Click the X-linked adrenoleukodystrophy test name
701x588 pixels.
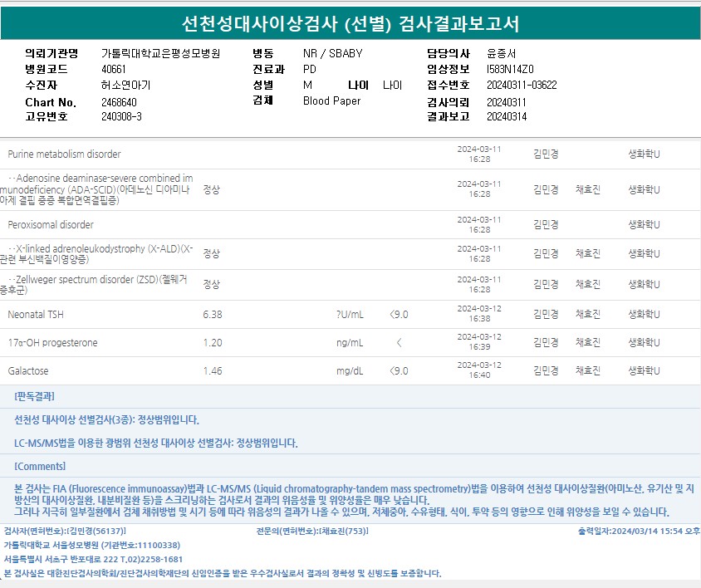pyautogui.click(x=96, y=253)
